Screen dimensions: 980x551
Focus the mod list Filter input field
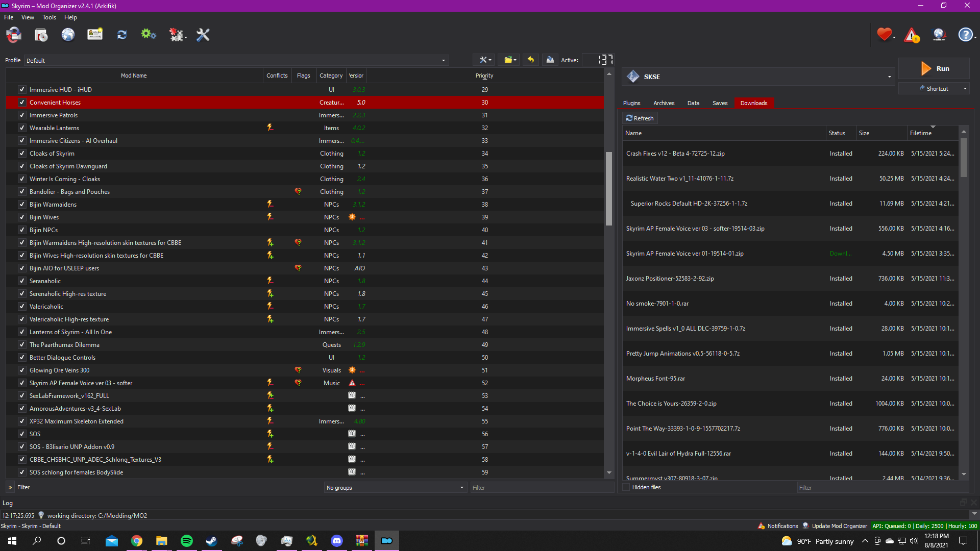541,488
